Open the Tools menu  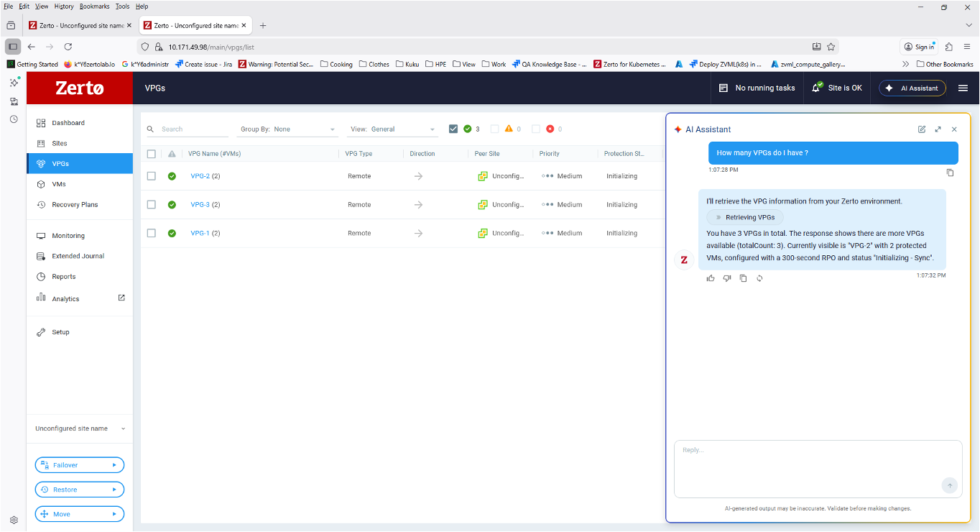(123, 6)
